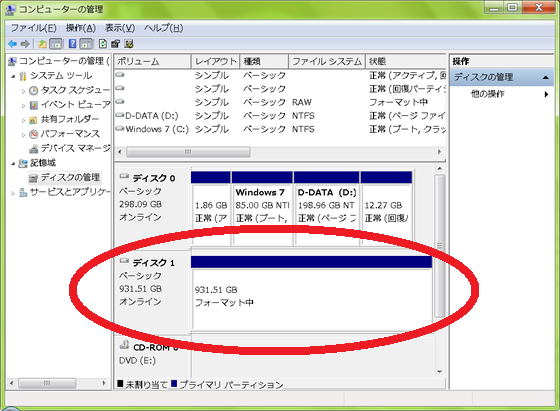The width and height of the screenshot is (560, 411).
Task: Toggle the Show/Hide Action Pane icon
Action: 86,44
